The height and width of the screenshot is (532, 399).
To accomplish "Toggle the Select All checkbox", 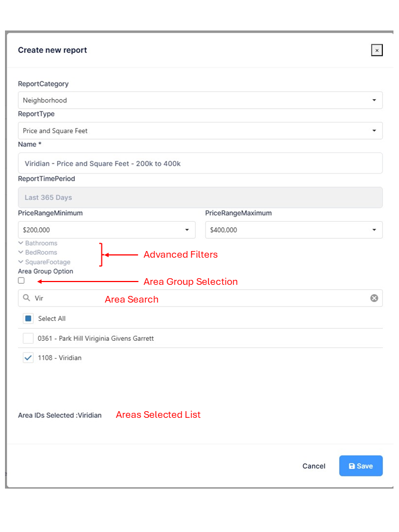I will pyautogui.click(x=28, y=318).
